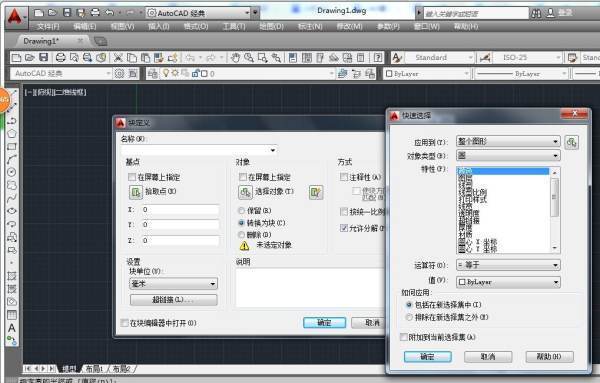The image size is (600, 383).
Task: Tick 在屏幕上指定 checkbox under 对象
Action: point(243,177)
